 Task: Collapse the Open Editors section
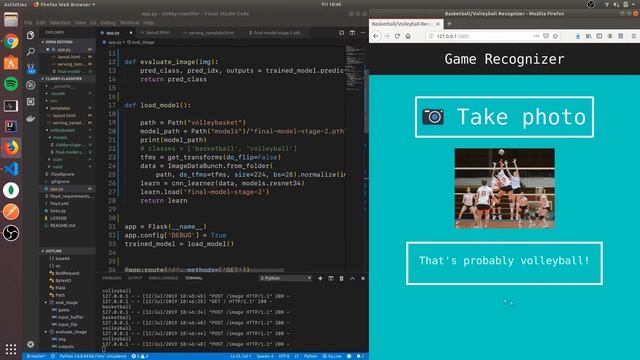[59, 42]
